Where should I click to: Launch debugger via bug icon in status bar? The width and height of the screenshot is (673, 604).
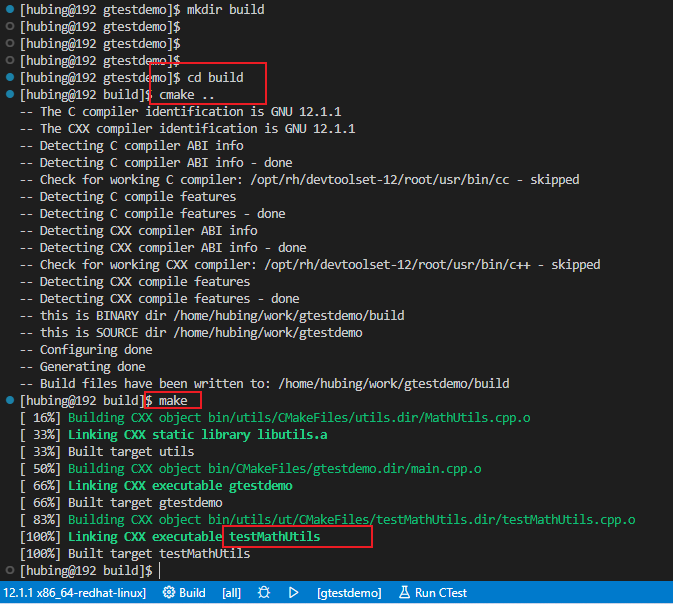264,593
